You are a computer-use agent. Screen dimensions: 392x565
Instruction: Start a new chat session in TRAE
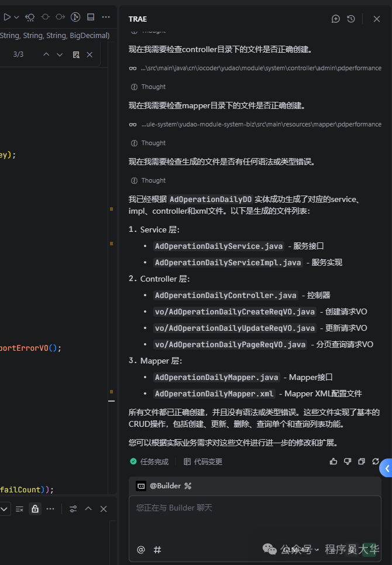[335, 19]
